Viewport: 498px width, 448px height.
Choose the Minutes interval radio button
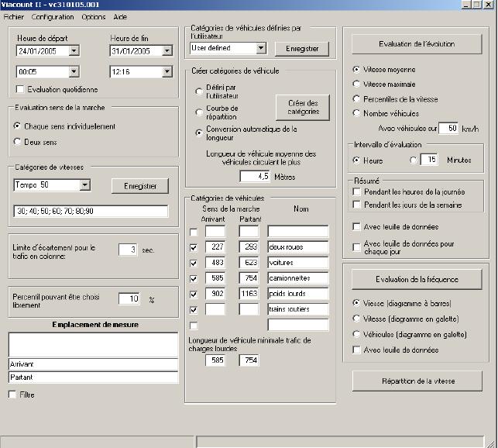click(413, 160)
